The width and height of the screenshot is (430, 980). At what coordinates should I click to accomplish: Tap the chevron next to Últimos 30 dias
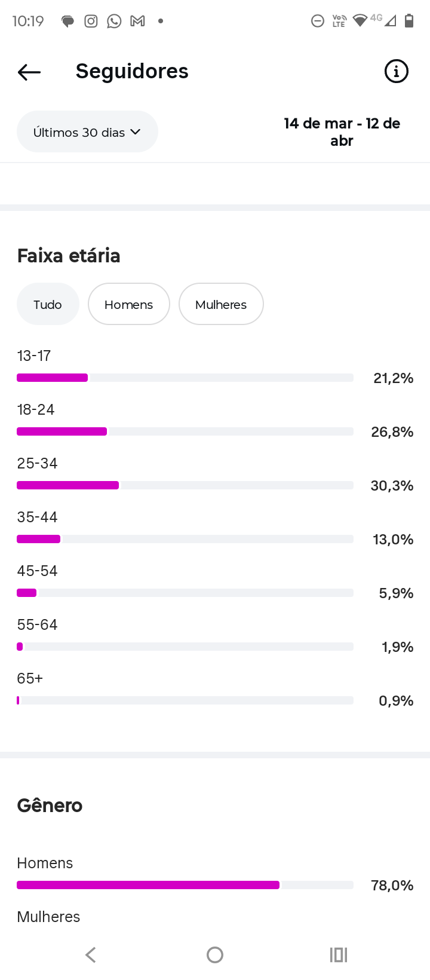pos(136,131)
